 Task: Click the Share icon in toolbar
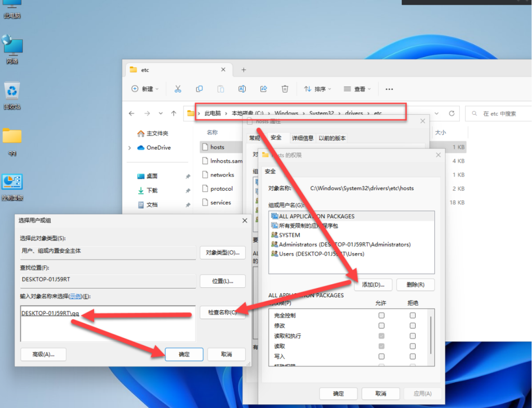263,89
